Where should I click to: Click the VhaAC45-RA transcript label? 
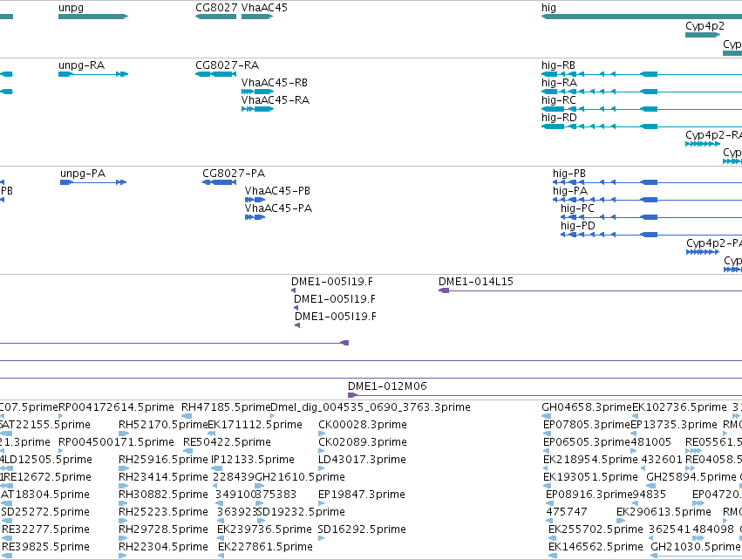[276, 100]
